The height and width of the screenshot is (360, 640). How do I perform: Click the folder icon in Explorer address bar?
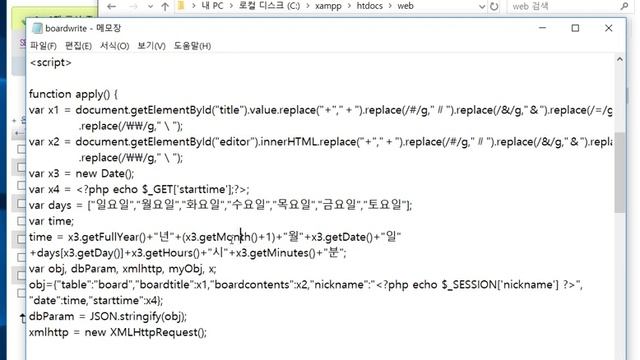[182, 6]
